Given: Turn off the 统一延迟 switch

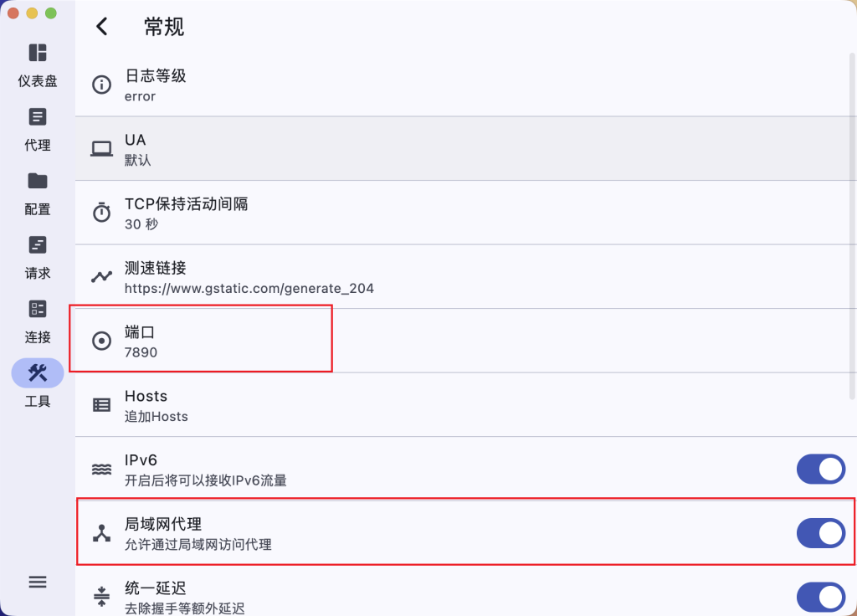Looking at the screenshot, I should click(x=820, y=597).
